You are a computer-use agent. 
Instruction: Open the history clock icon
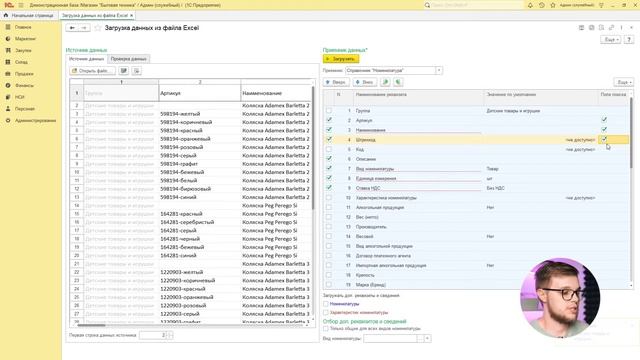[x=542, y=5]
